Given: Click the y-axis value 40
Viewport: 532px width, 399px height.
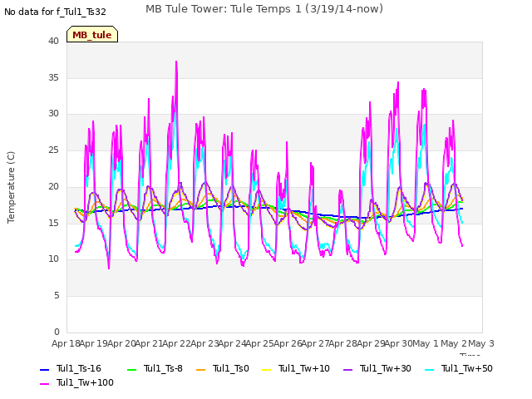Looking at the screenshot, I should coord(53,41).
